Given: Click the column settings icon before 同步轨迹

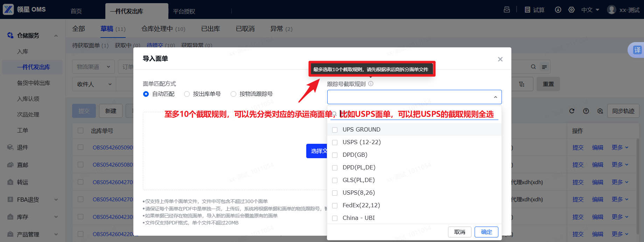Looking at the screenshot, I should click(x=600, y=111).
